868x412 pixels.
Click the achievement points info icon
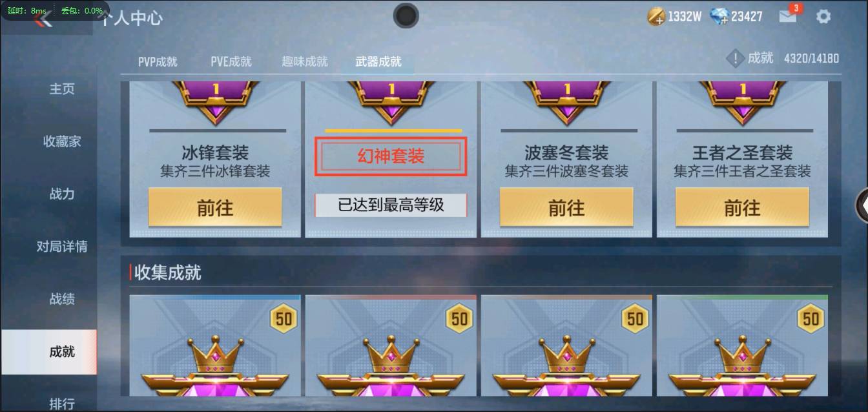pos(736,59)
